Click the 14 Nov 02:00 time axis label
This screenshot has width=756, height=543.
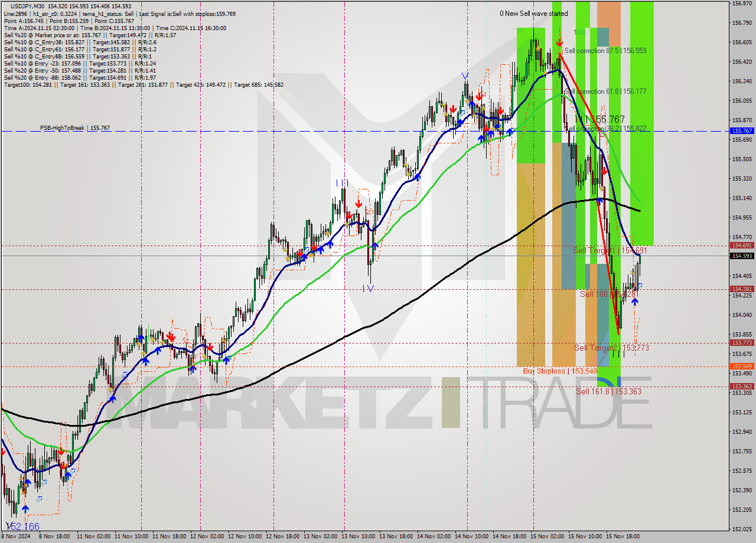point(434,537)
